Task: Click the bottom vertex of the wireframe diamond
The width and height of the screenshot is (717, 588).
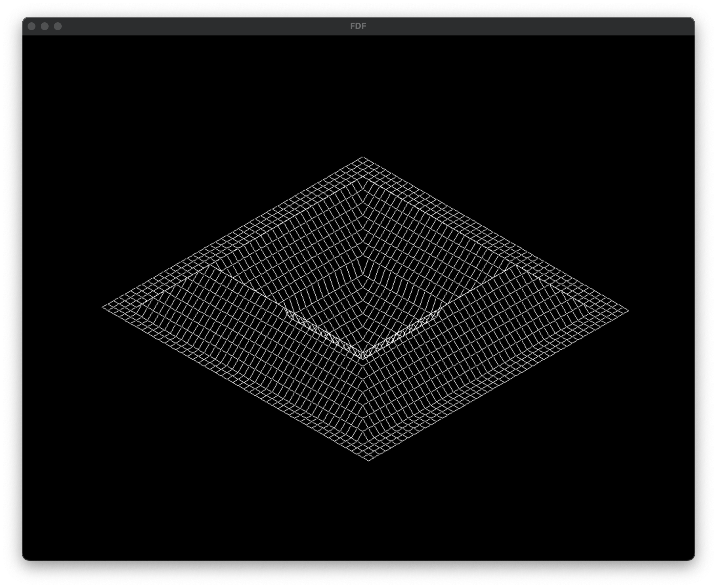Action: (x=369, y=461)
